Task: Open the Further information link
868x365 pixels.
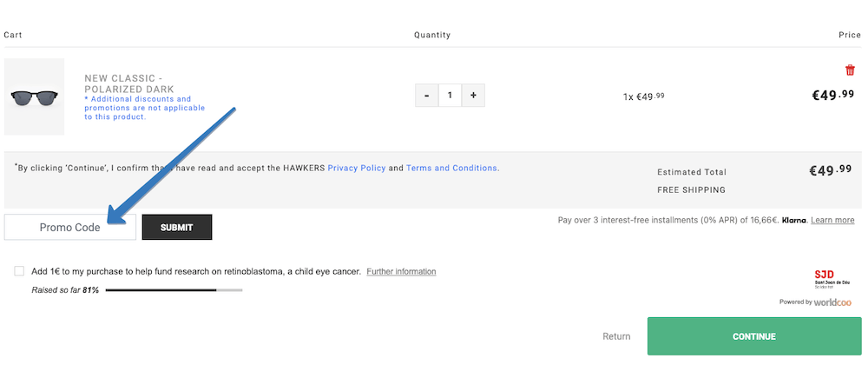Action: tap(401, 272)
